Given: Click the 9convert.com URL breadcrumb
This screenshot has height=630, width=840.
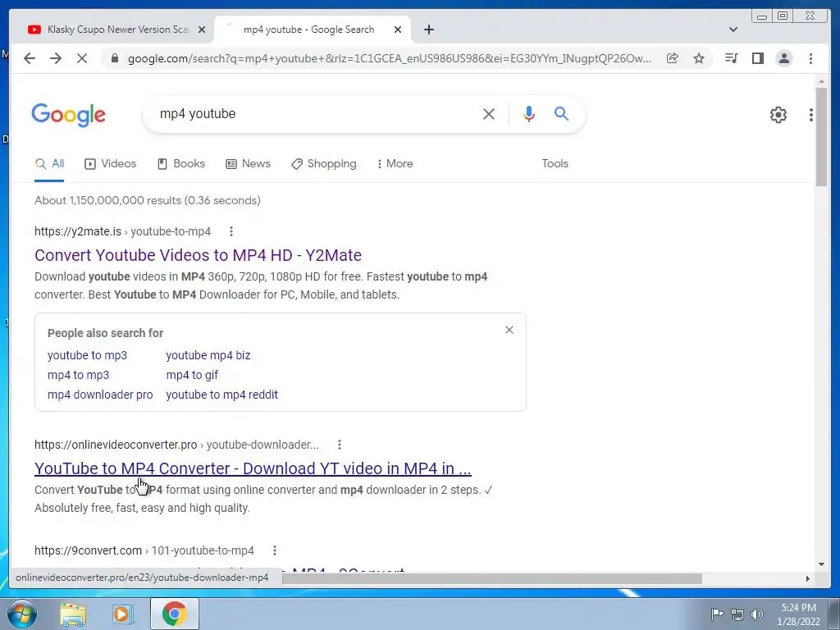Looking at the screenshot, I should tap(144, 550).
